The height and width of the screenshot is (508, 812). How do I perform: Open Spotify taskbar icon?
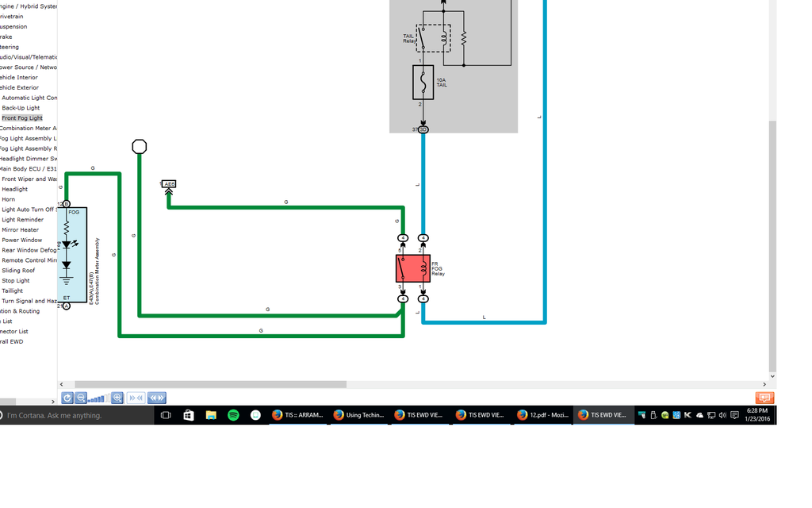(234, 415)
